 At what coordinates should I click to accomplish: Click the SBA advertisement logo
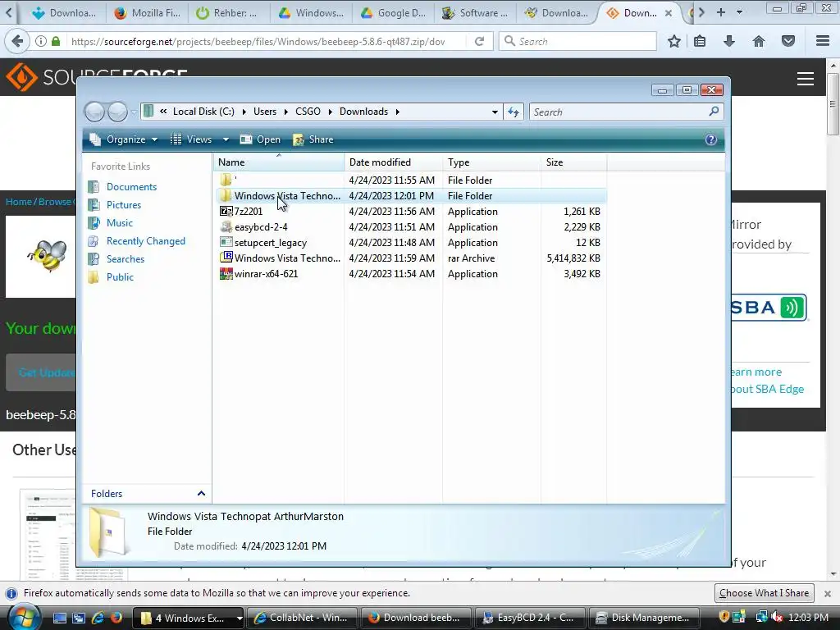[768, 308]
